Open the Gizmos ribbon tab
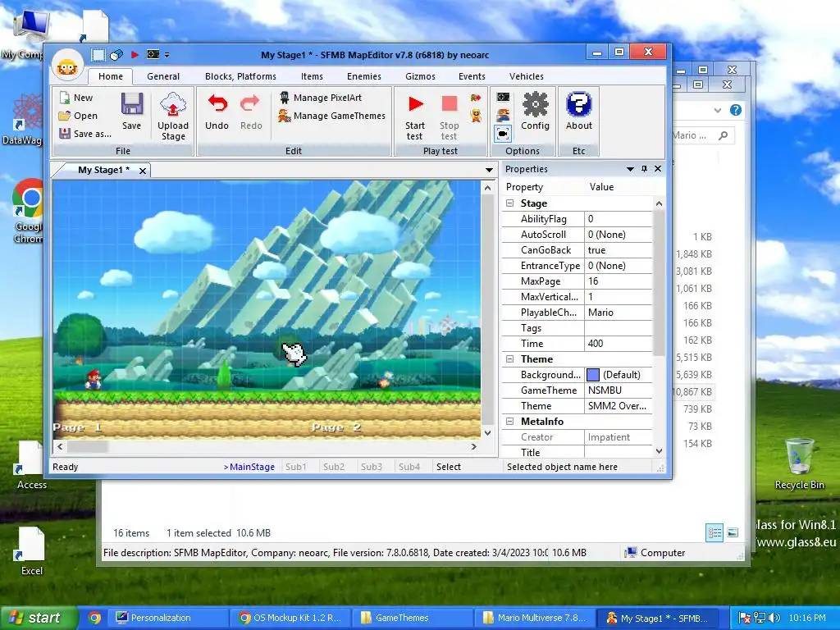 [420, 76]
